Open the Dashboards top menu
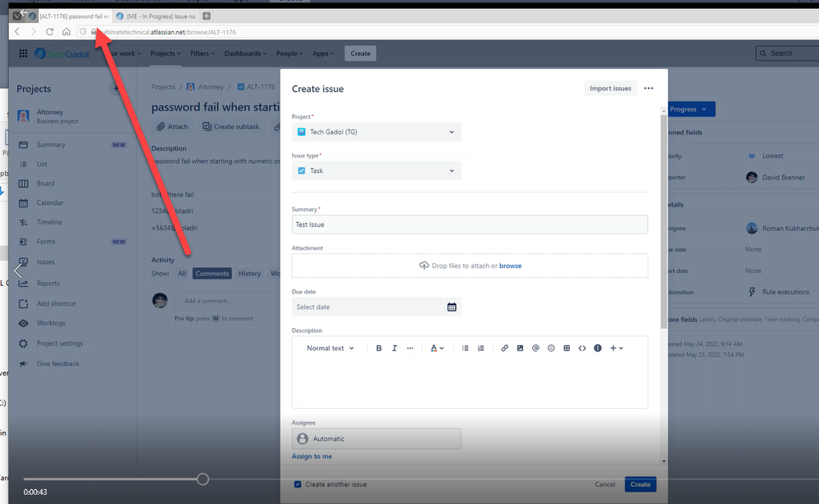Viewport: 819px width, 504px height. [x=245, y=53]
